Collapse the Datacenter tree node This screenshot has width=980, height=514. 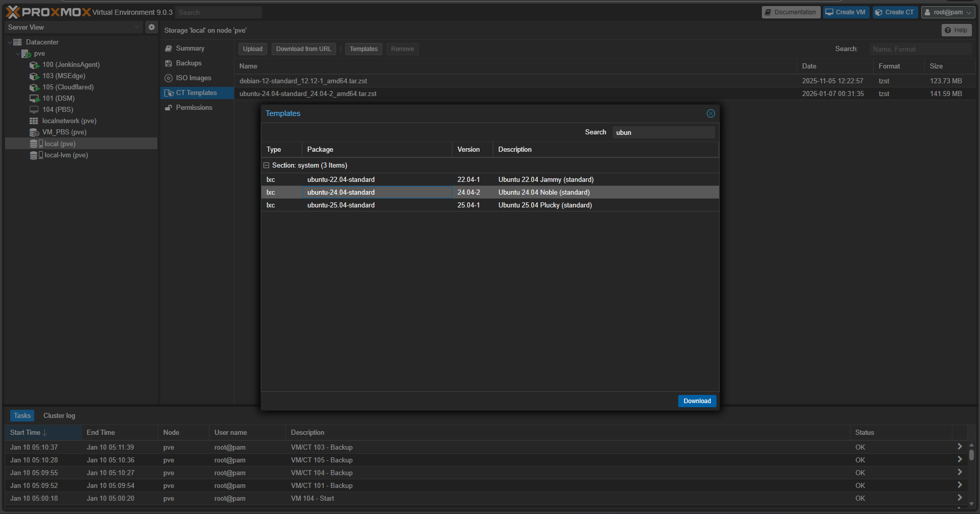[10, 42]
